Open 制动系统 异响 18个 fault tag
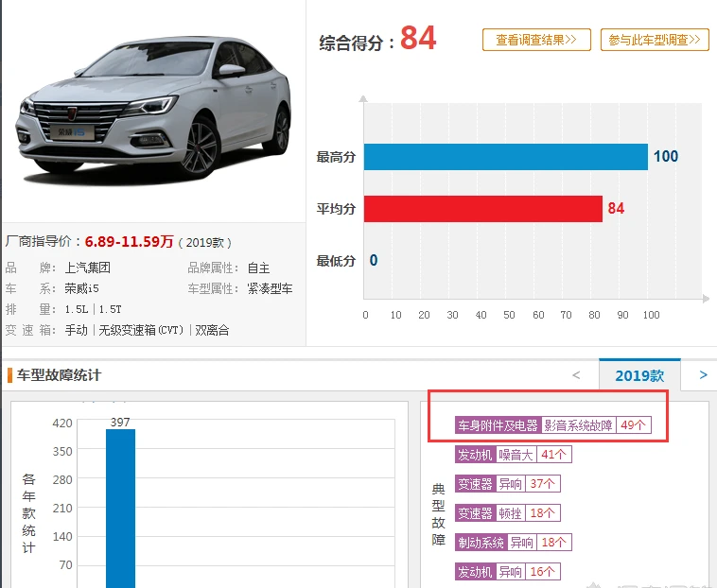 click(x=513, y=543)
